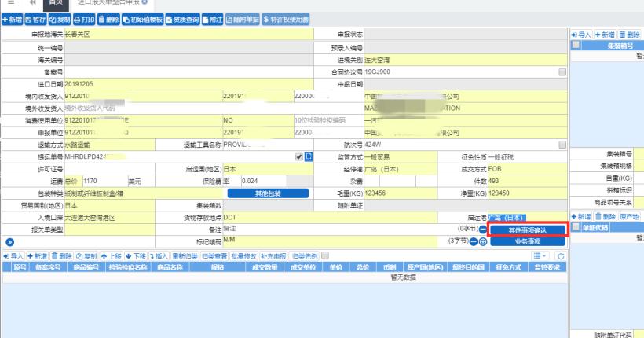Click the minus icon beside 标记唛码 byte count
This screenshot has width=644, height=338.
[x=474, y=242]
